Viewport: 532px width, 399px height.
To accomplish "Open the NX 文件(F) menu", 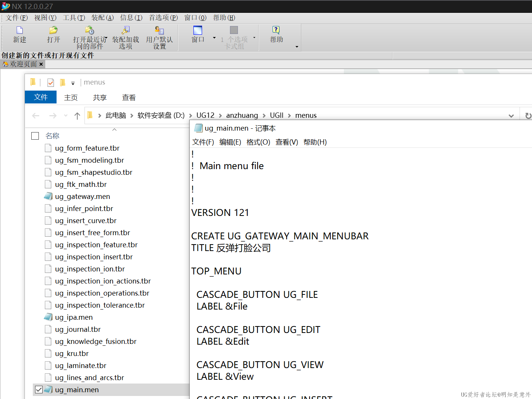I will (x=17, y=18).
